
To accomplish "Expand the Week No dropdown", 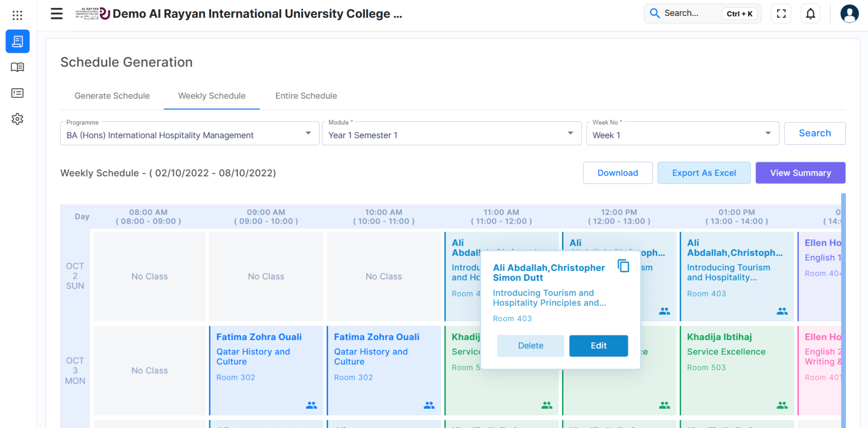I will click(768, 133).
